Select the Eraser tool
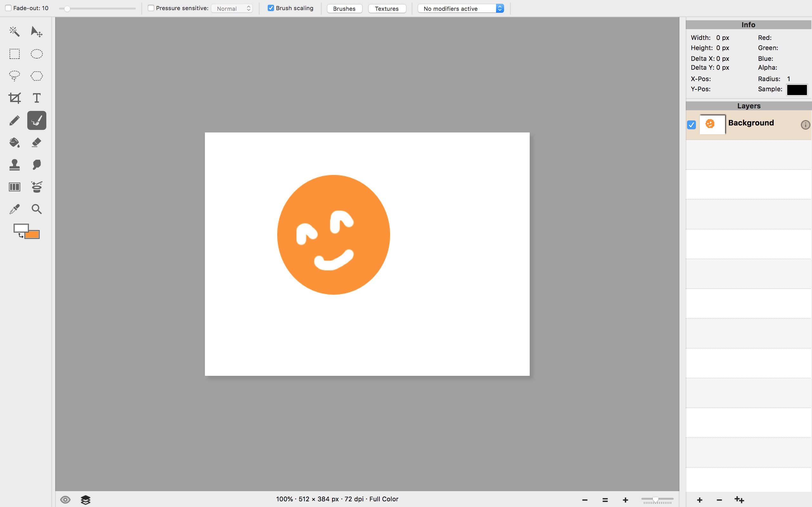This screenshot has height=507, width=812. [x=36, y=143]
